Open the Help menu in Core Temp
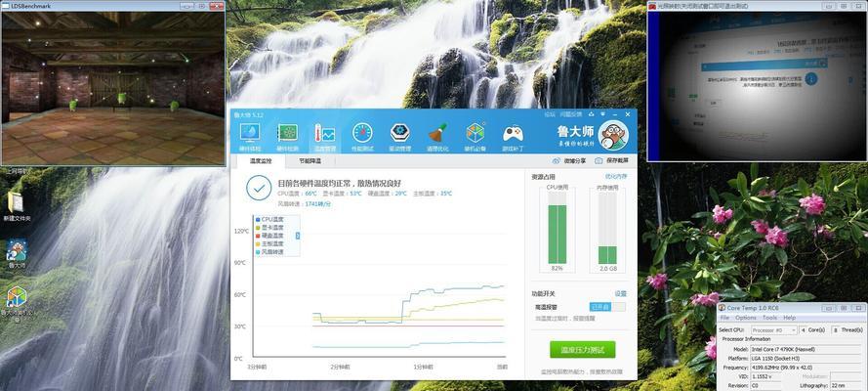The image size is (868, 391). [x=789, y=318]
